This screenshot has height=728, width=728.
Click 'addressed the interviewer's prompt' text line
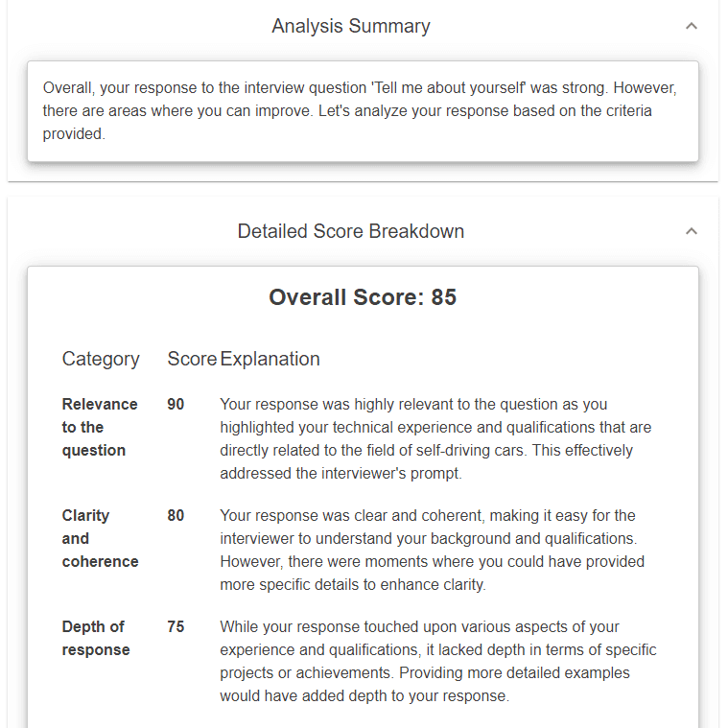pos(341,474)
